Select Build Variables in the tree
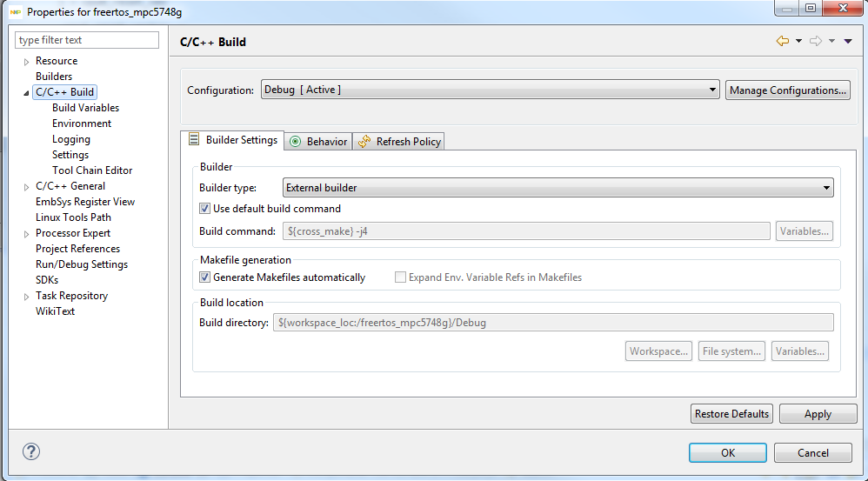 [x=86, y=108]
